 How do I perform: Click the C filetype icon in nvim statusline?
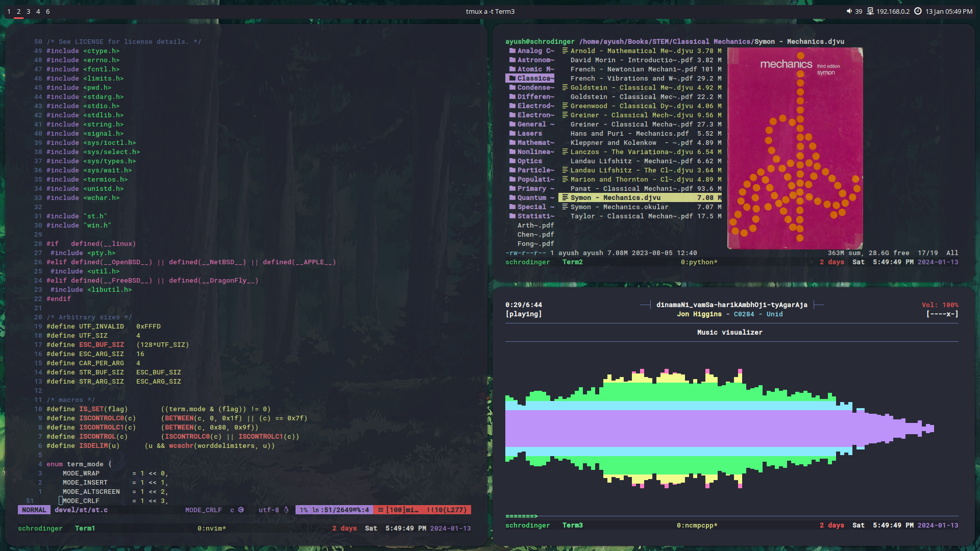point(241,510)
